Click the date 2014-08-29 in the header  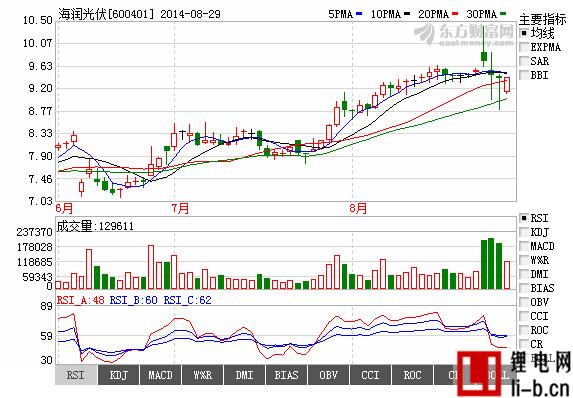point(190,14)
